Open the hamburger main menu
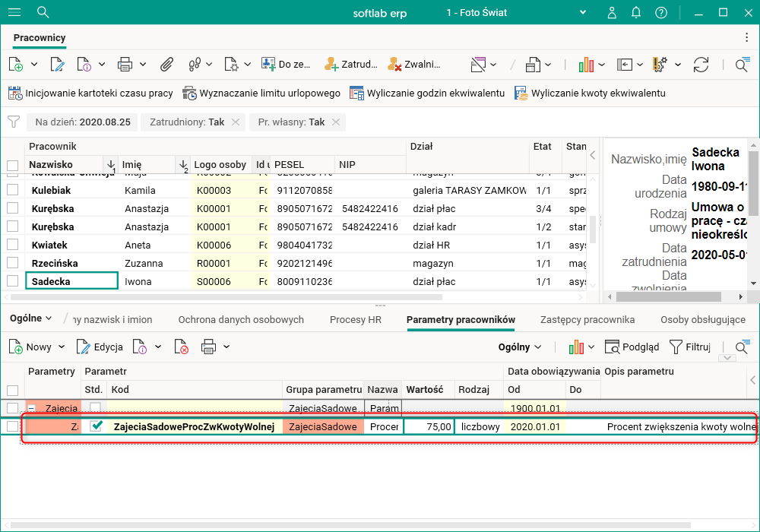The image size is (760, 532). click(14, 12)
